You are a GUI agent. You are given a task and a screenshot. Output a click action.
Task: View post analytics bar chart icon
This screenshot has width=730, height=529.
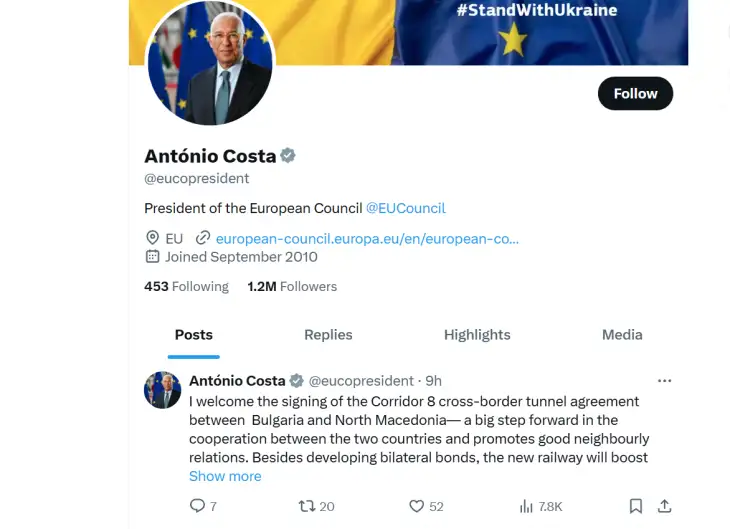coord(526,506)
